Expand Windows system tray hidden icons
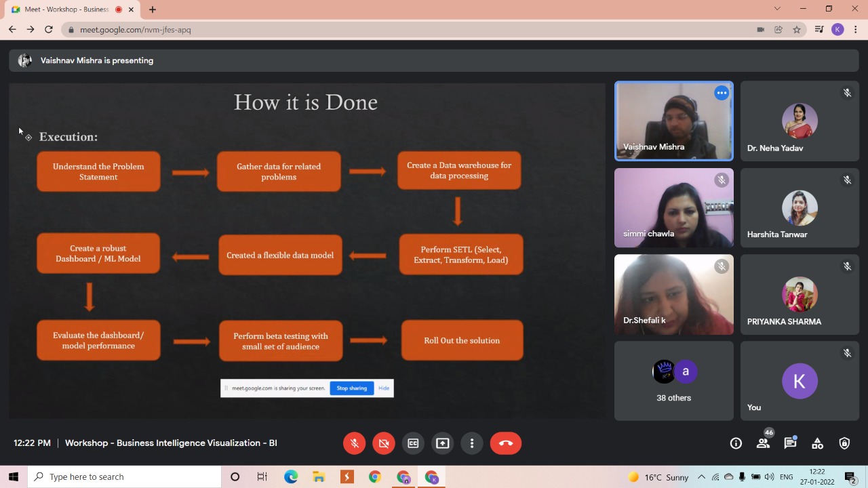This screenshot has width=868, height=488. 701,477
